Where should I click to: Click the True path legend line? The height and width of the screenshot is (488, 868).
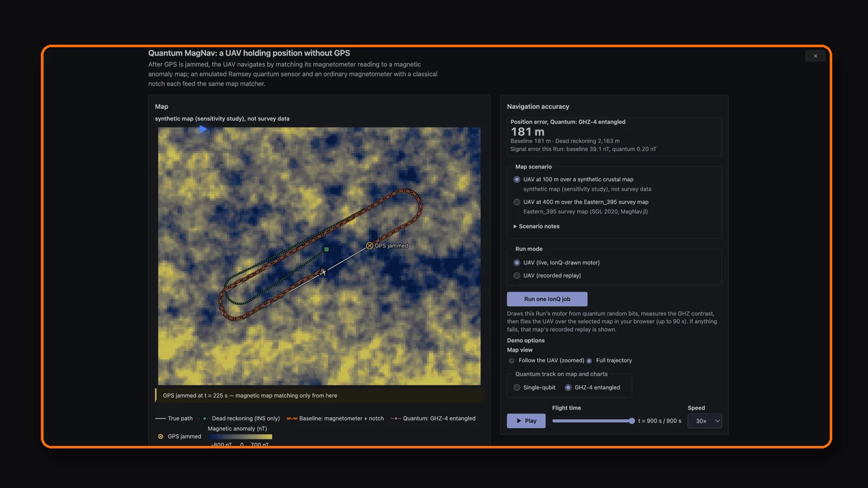[160, 418]
